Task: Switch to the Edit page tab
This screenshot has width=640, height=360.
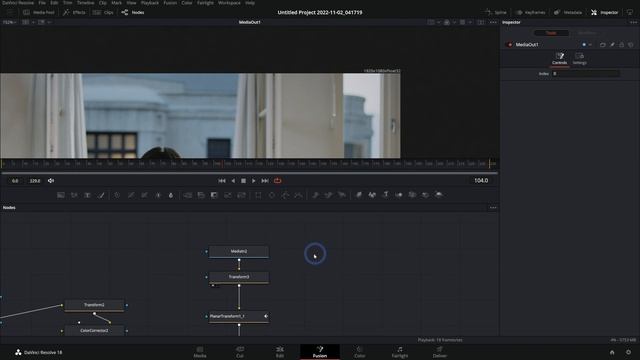Action: pyautogui.click(x=280, y=352)
